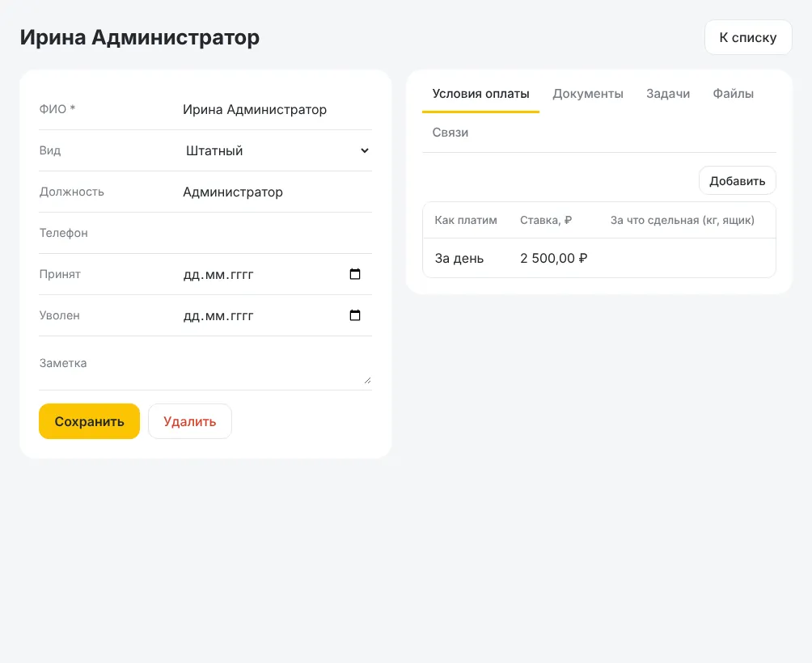Click the Уволен date input text
The width and height of the screenshot is (812, 663).
[x=218, y=315]
